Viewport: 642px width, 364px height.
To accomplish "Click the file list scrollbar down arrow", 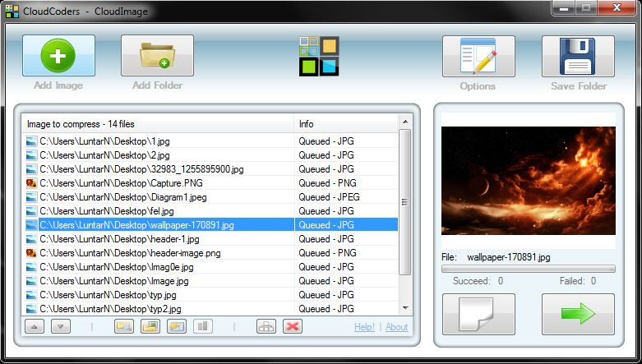I will point(405,308).
